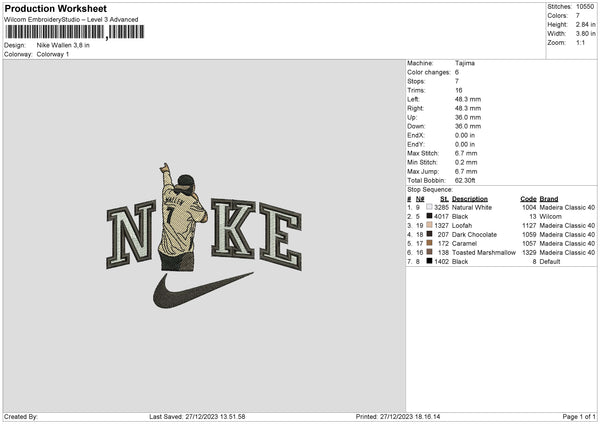The image size is (600, 424).
Task: Click the letter E in the design
Action: (x=281, y=236)
